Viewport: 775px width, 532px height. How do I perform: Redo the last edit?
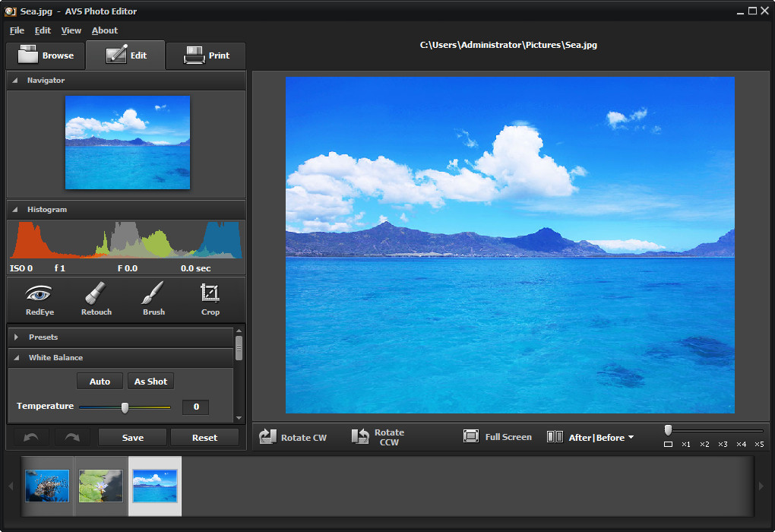(72, 438)
